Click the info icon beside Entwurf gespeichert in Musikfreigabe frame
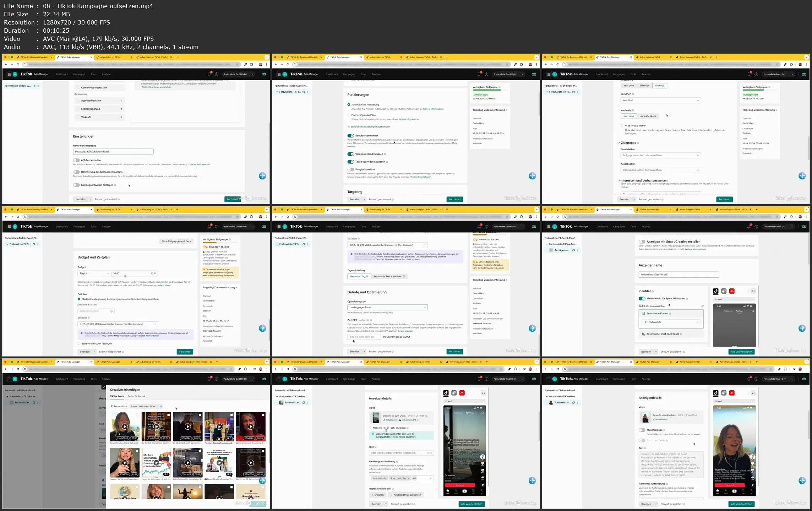 point(684,504)
